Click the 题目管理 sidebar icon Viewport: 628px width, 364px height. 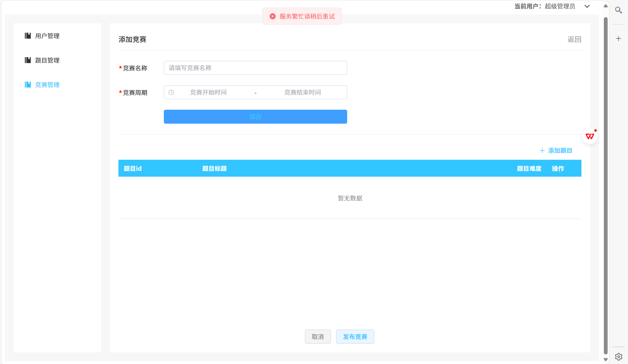coord(28,60)
